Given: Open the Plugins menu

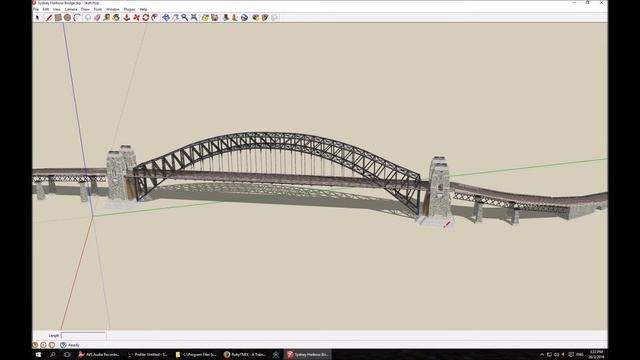Looking at the screenshot, I should (x=129, y=9).
